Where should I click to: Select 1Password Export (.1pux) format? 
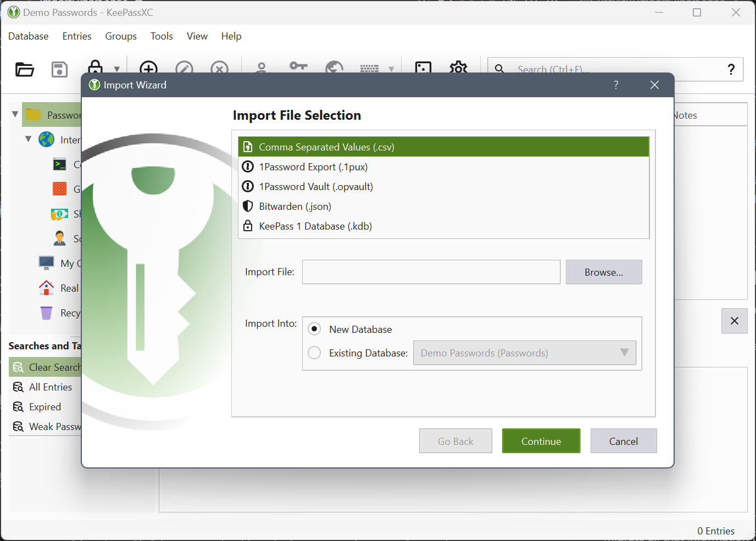coord(444,166)
